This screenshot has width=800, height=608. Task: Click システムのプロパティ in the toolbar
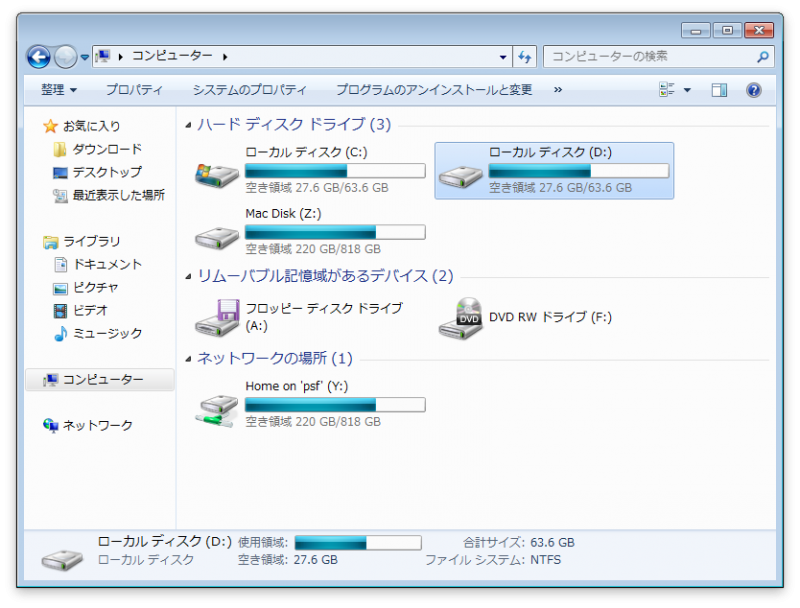pyautogui.click(x=249, y=90)
